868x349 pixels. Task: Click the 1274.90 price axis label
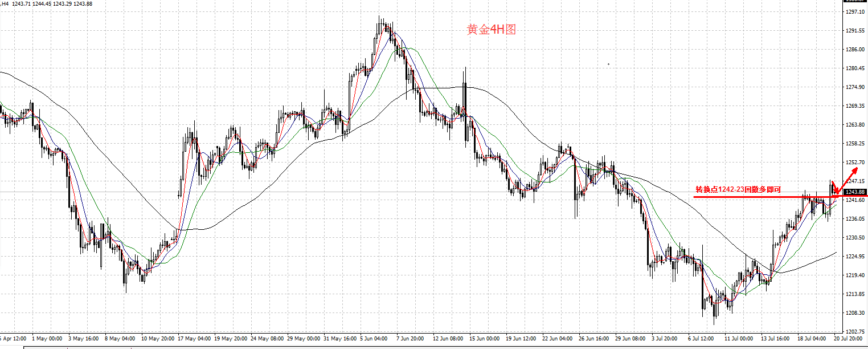pos(856,87)
